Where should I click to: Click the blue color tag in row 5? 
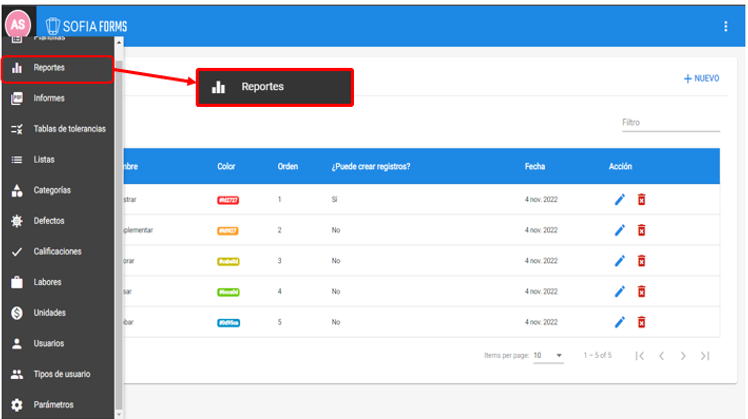[229, 322]
